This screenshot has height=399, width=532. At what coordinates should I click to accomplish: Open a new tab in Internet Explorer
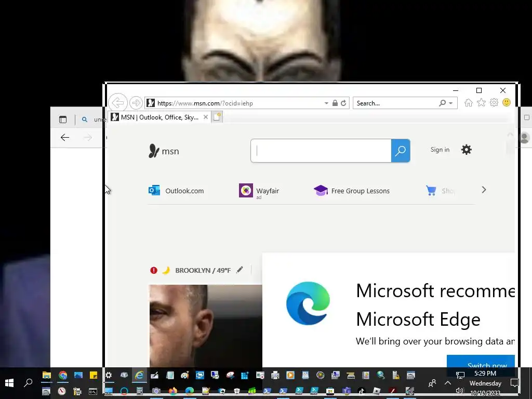217,117
